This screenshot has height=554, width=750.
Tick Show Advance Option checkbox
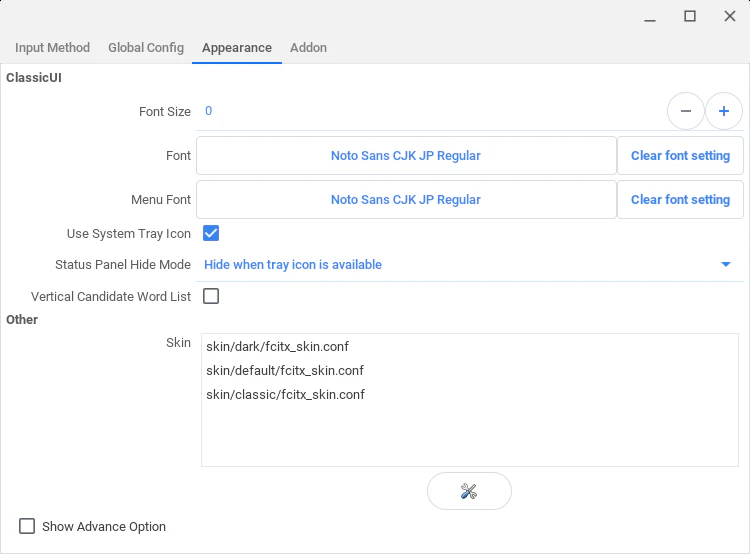27,526
